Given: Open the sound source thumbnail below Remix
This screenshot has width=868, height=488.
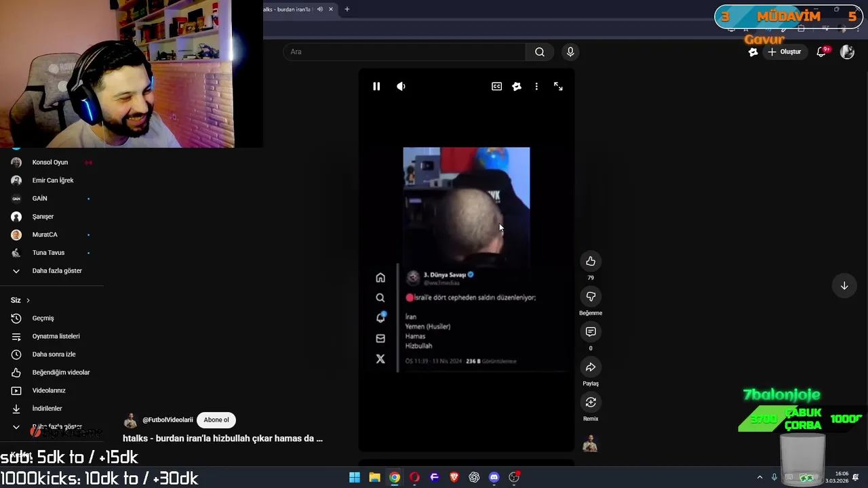Looking at the screenshot, I should [591, 444].
